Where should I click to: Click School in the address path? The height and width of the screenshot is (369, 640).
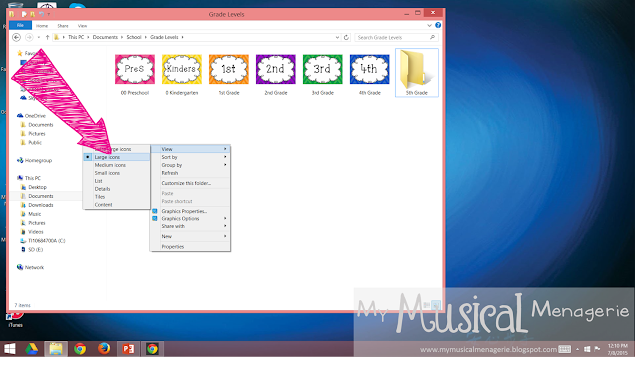(x=134, y=37)
